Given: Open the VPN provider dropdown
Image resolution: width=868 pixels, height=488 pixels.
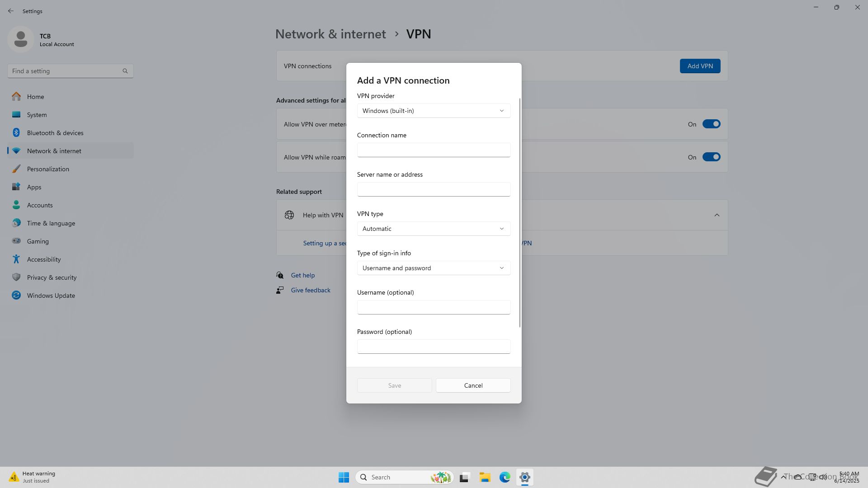Looking at the screenshot, I should 434,111.
